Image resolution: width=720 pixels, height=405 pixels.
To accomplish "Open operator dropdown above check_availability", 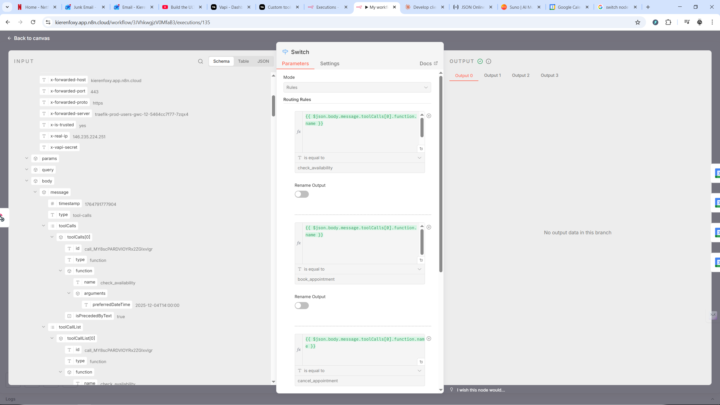I will point(360,158).
